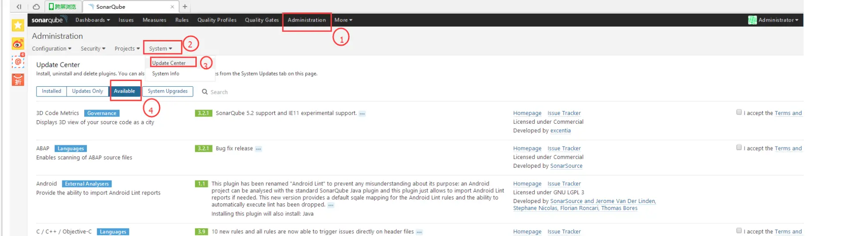Switch to the 跨屏浏览 browser tab
The width and height of the screenshot is (868, 236).
(63, 7)
